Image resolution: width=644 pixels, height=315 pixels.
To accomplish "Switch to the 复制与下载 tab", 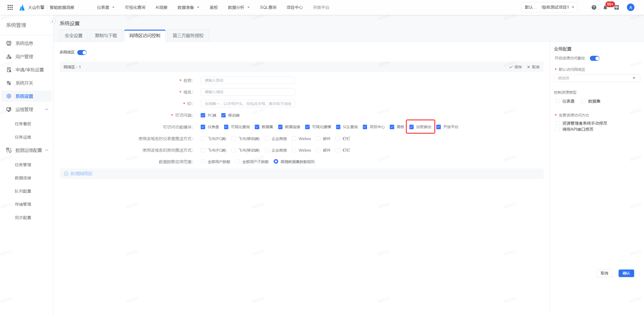I will pos(106,35).
